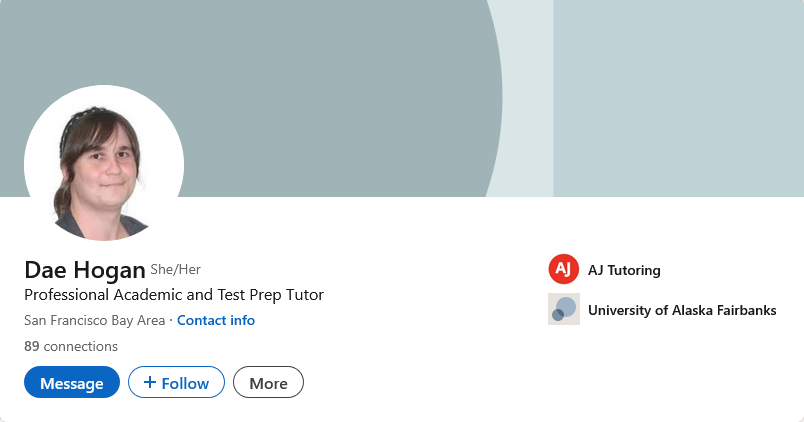Screen dimensions: 804x422
Task: Open the Contact info link
Action: [216, 321]
